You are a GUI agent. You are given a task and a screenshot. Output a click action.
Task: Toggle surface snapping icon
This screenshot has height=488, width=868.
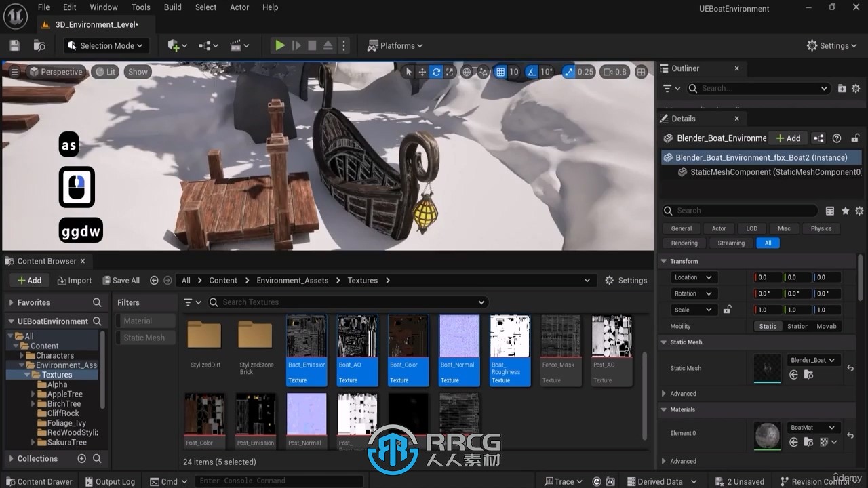click(483, 72)
